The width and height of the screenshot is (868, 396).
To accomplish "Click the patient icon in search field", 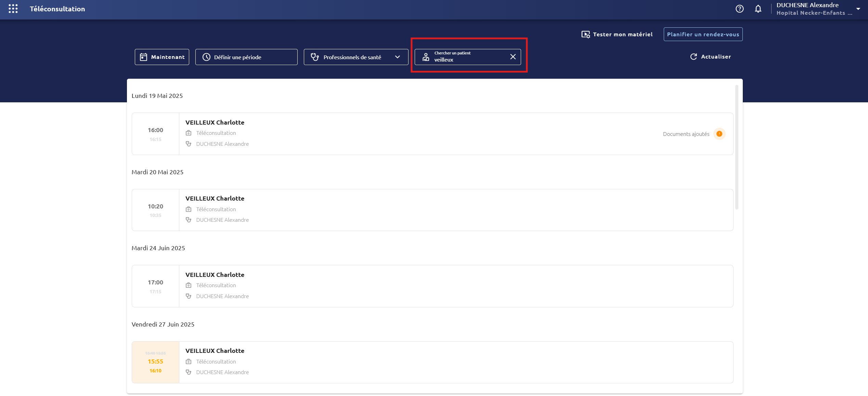I will pos(426,57).
